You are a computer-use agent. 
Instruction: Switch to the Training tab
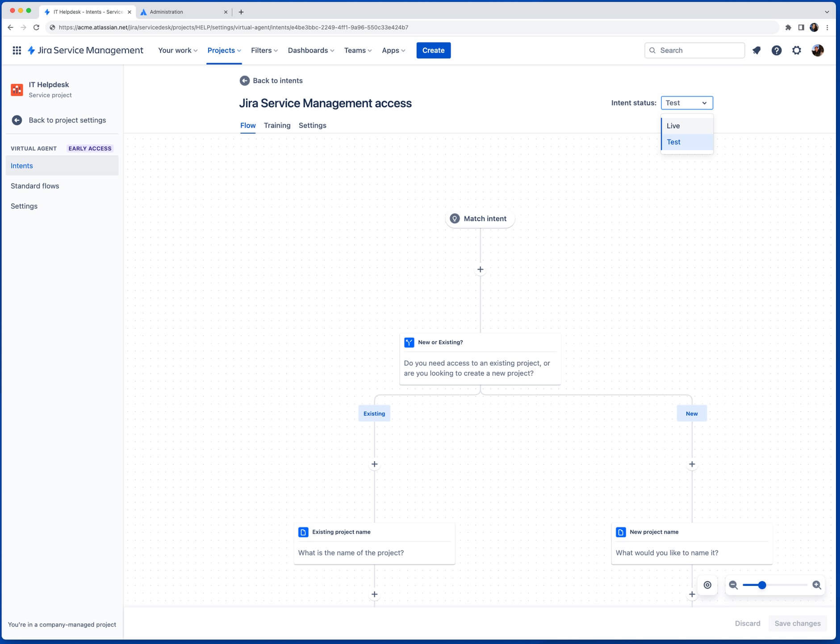(x=277, y=125)
